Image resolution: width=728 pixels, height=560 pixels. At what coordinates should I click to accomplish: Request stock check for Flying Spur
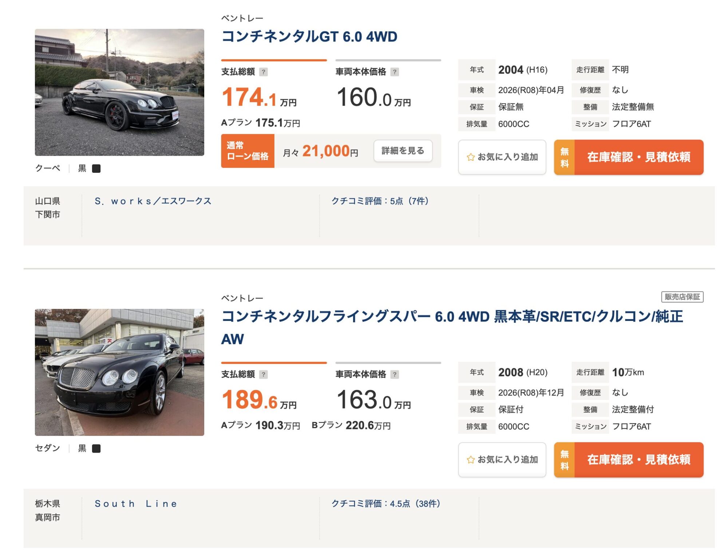[638, 460]
